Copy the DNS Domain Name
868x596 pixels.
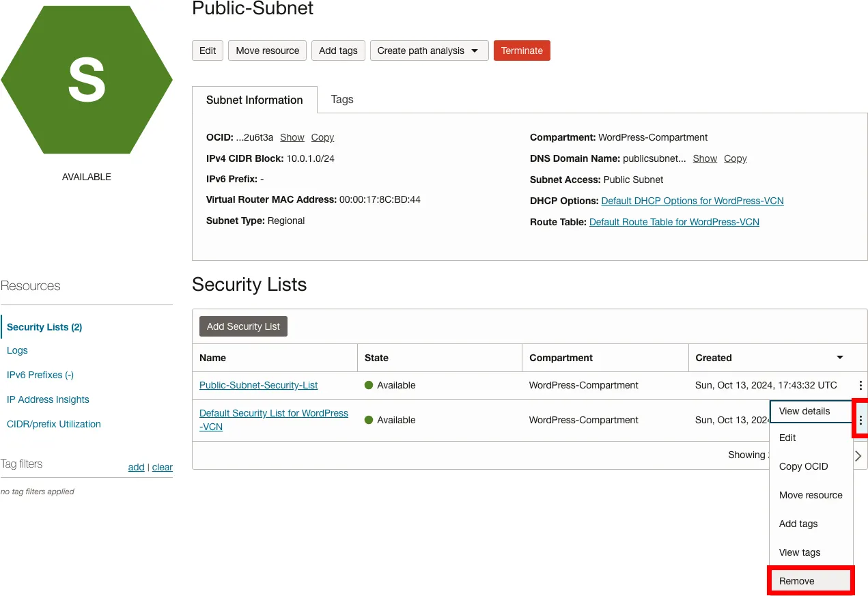735,158
